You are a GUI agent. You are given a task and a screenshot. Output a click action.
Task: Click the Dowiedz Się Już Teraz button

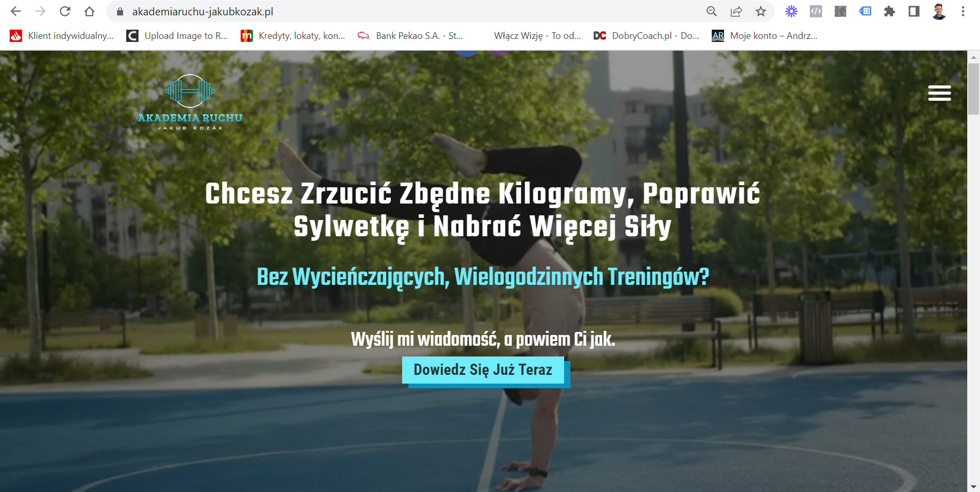click(483, 370)
